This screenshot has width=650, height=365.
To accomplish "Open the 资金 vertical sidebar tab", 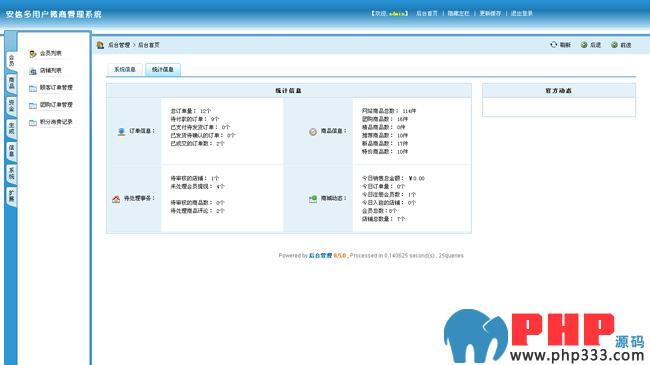I will coord(11,105).
